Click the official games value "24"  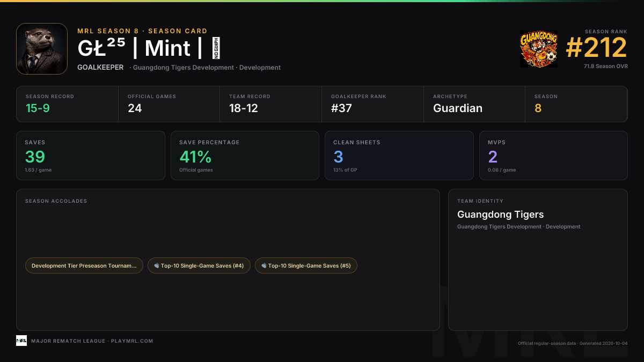click(x=135, y=108)
